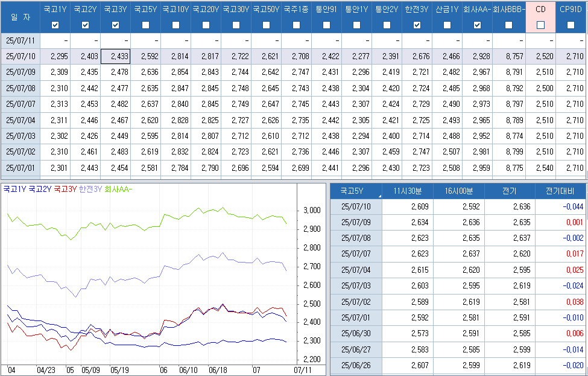588x376 pixels.
Task: Click the 회사BBB- value 8,757 cell
Action: pyautogui.click(x=509, y=56)
